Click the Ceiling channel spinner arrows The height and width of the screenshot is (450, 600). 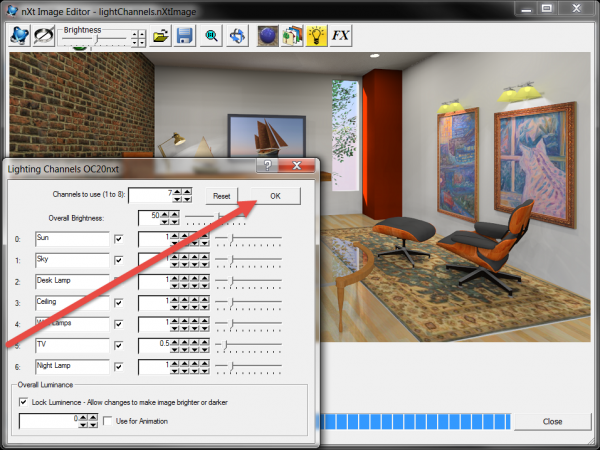[x=189, y=303]
